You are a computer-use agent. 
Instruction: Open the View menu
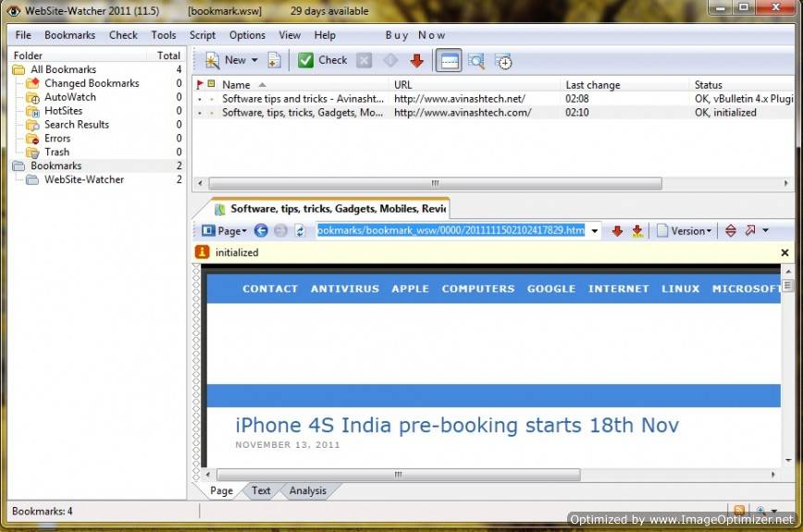coord(290,35)
